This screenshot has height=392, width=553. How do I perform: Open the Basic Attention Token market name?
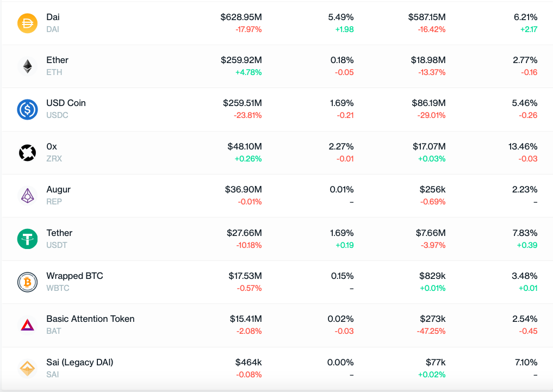tap(90, 319)
